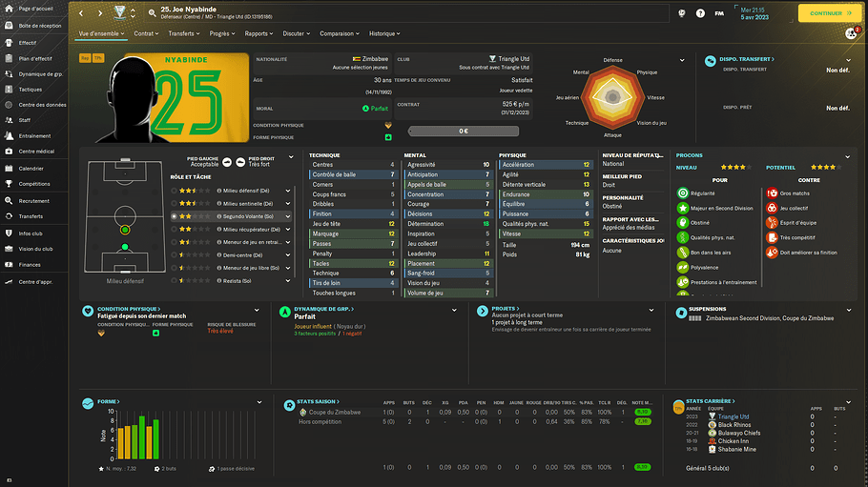868x487 pixels.
Task: Open the Historique menu
Action: point(384,33)
